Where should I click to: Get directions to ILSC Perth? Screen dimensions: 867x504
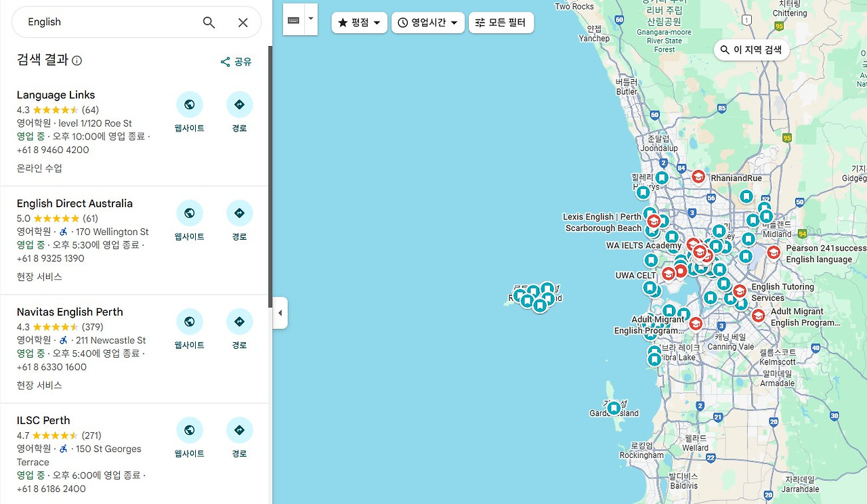239,430
